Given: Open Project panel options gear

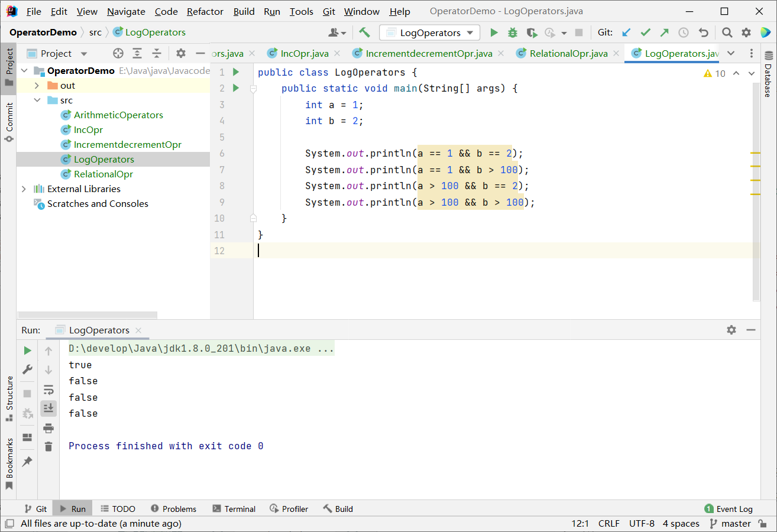Looking at the screenshot, I should [181, 53].
